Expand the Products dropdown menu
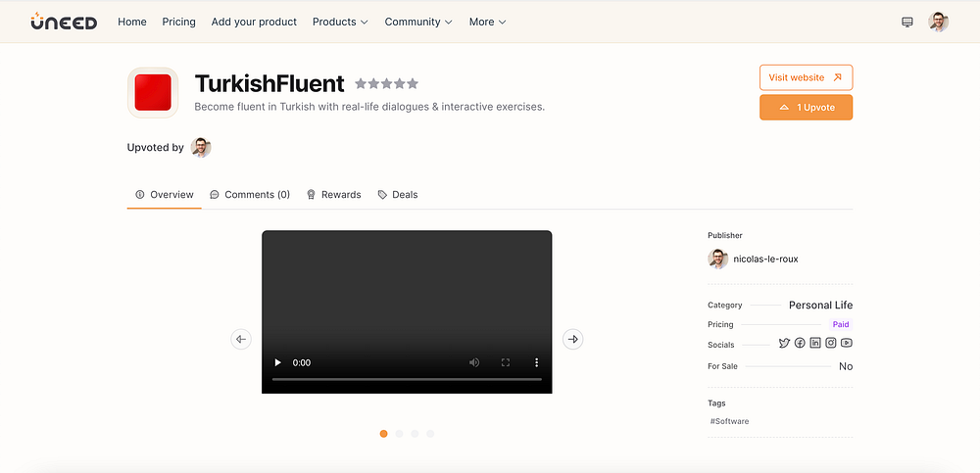Image resolution: width=980 pixels, height=473 pixels. (341, 22)
